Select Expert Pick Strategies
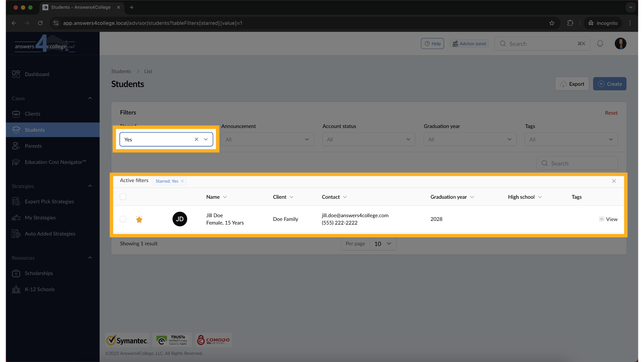 coord(49,201)
